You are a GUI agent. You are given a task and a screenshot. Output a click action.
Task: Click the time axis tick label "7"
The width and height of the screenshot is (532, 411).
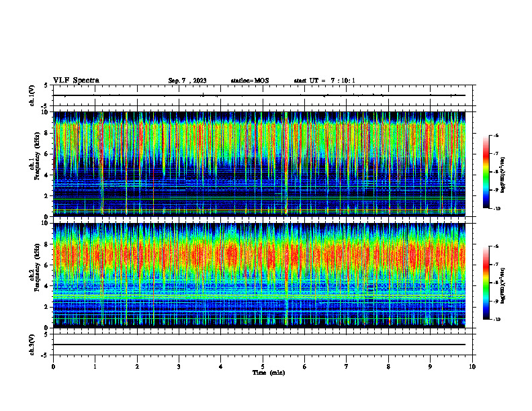pyautogui.click(x=347, y=367)
